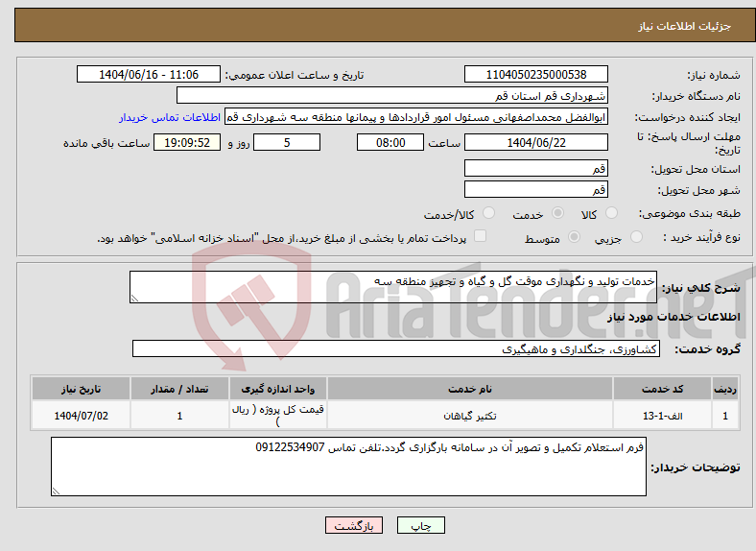Select the متوسط purchase type radio

(575, 236)
